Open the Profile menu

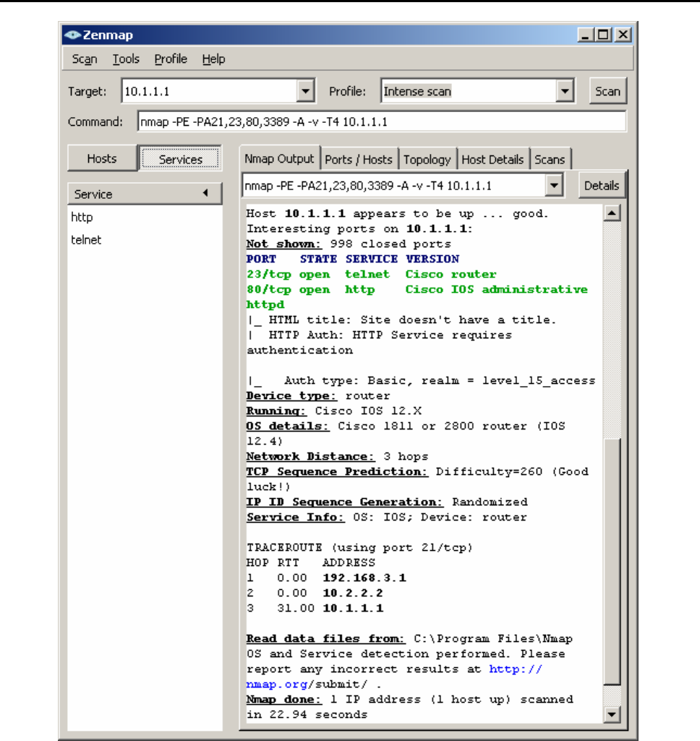(x=171, y=59)
